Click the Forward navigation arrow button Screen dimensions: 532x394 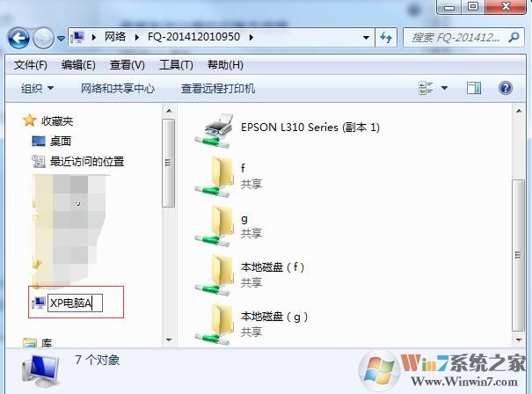(x=43, y=38)
